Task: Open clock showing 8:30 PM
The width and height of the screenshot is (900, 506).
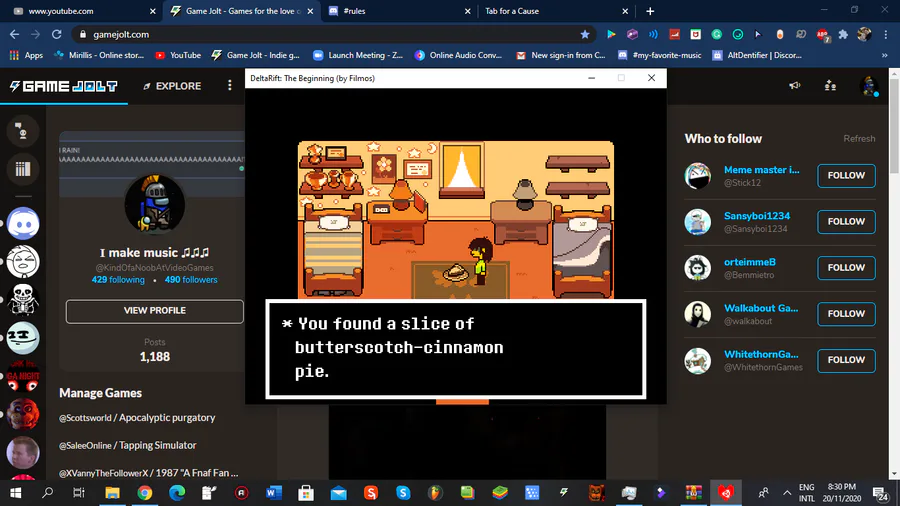Action: (841, 493)
